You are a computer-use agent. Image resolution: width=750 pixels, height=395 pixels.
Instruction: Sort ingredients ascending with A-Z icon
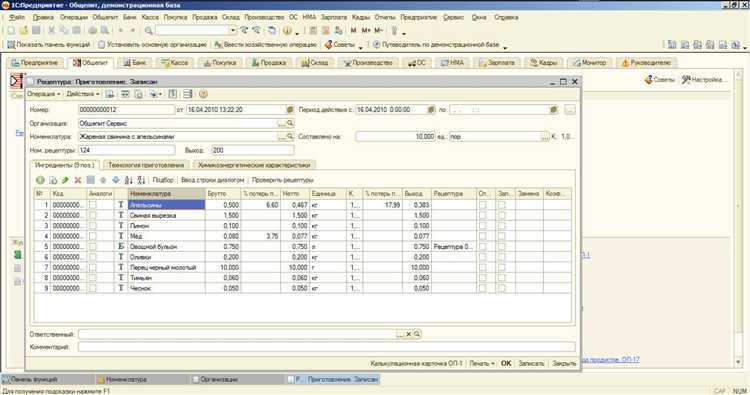click(128, 180)
